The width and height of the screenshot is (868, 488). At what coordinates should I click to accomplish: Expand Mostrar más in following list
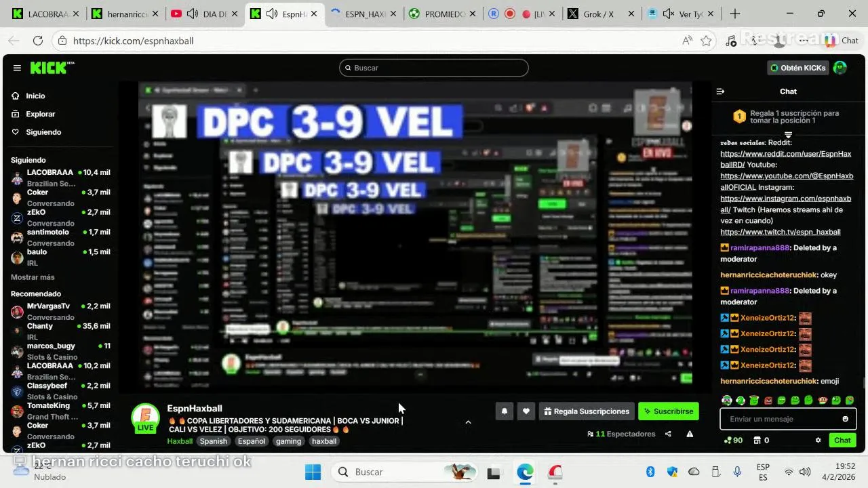tap(33, 277)
